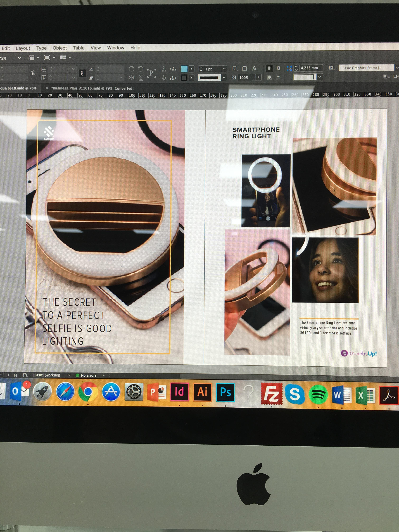The width and height of the screenshot is (399, 532).
Task: Toggle the scaling chain-link lock
Action: (82, 73)
